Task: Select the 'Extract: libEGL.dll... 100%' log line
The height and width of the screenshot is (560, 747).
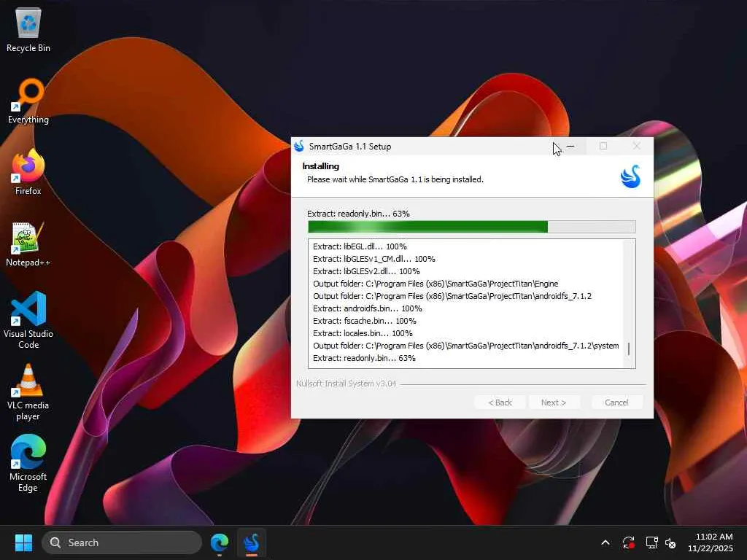Action: (360, 246)
